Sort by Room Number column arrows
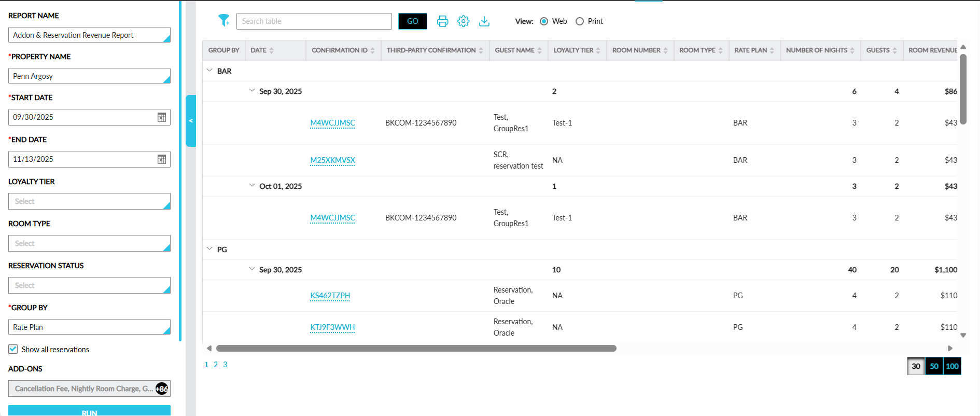980x416 pixels. 665,50
